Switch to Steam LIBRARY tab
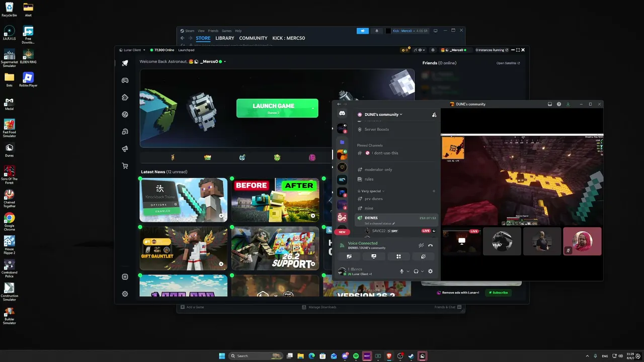This screenshot has width=644, height=362. 225,38
